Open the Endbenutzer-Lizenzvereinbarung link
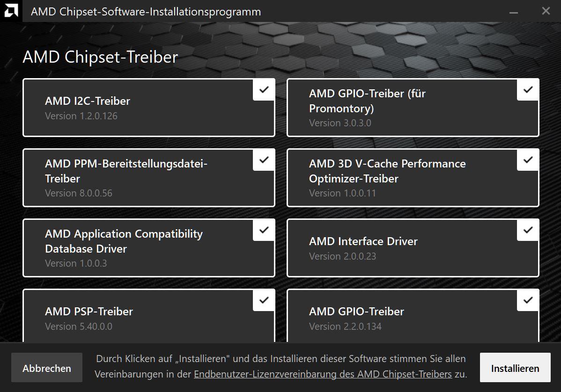561x392 pixels. (x=323, y=374)
